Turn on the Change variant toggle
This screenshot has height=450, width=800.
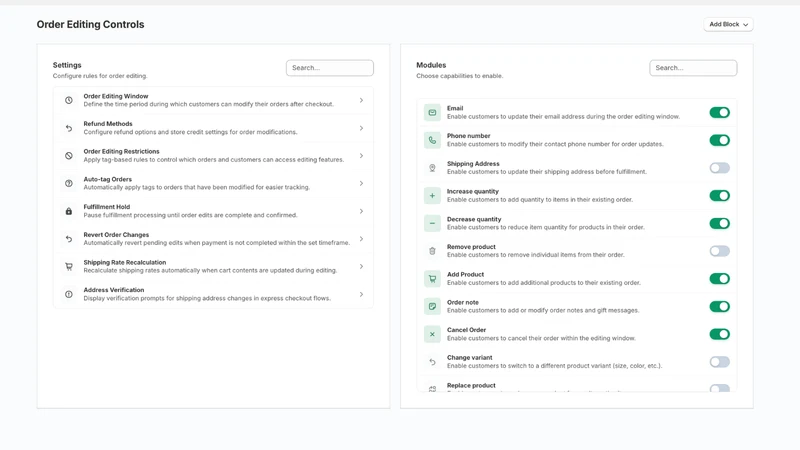719,362
